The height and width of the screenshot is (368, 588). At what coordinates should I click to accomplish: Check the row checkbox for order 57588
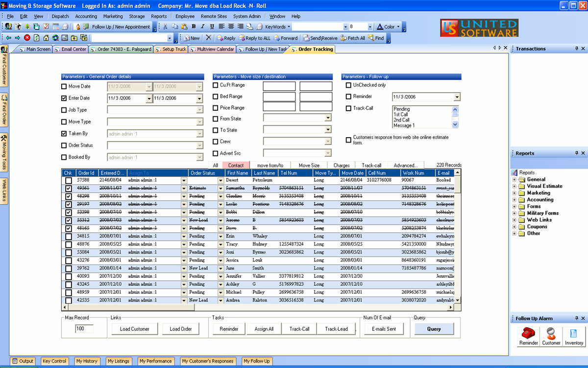pyautogui.click(x=69, y=181)
